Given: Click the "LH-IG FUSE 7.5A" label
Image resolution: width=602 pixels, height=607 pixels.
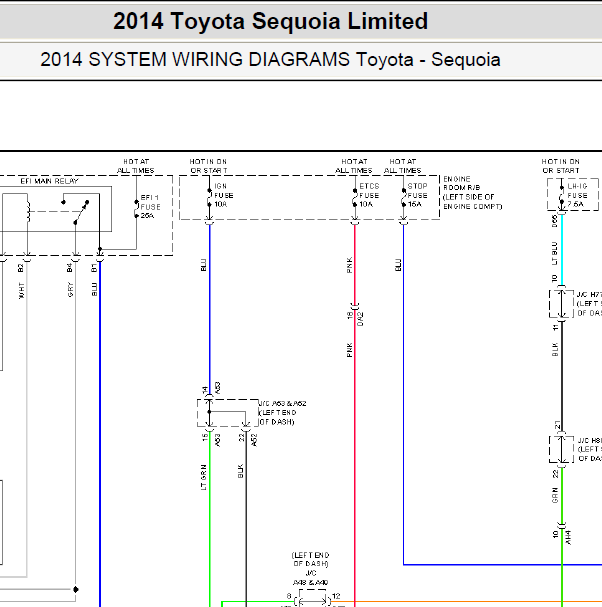Looking at the screenshot, I should pos(577,195).
